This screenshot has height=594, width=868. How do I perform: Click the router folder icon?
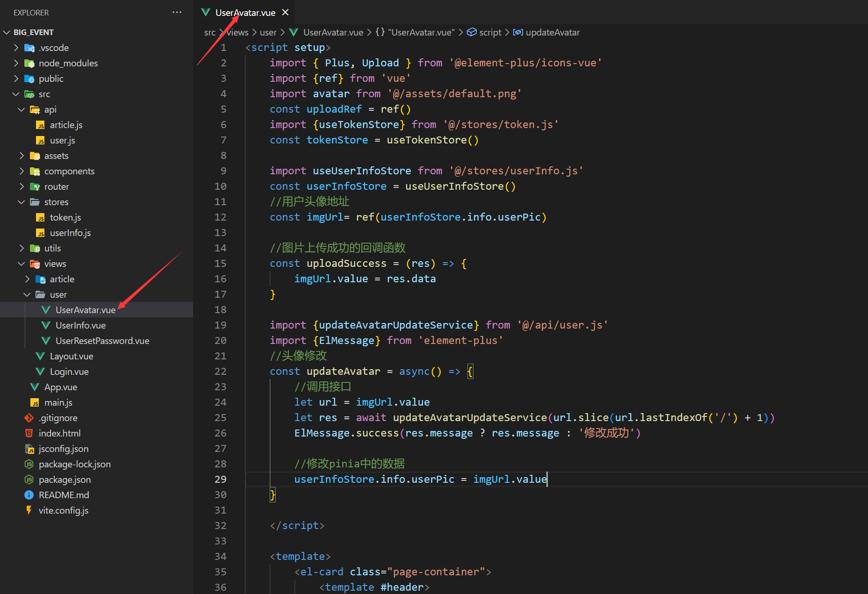[35, 186]
